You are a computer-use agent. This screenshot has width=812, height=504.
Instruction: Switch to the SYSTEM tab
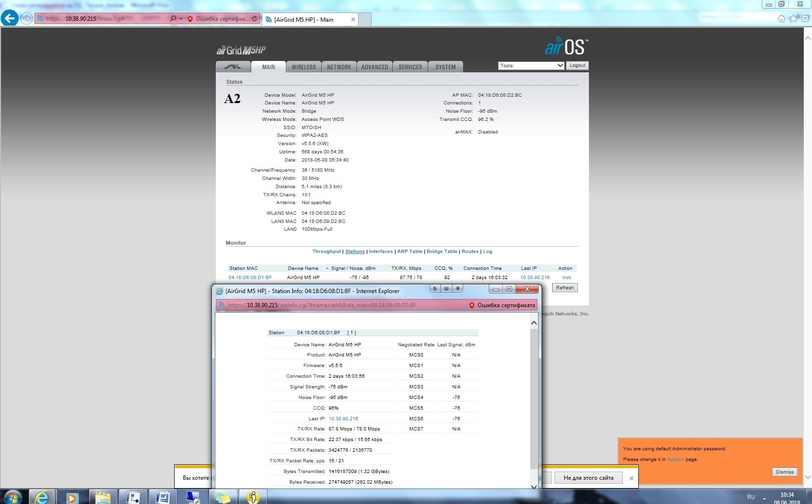(x=446, y=67)
